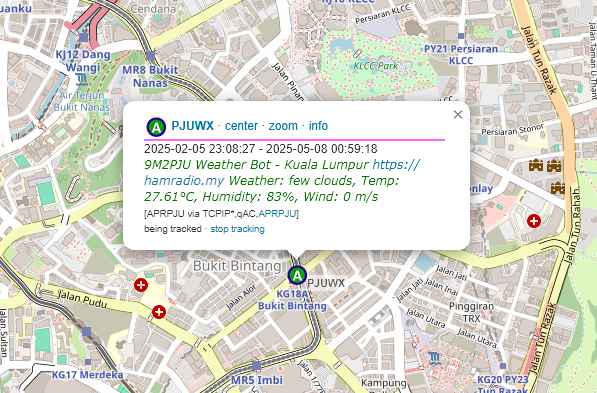This screenshot has height=393, width=597.
Task: Click the Persiaran Stonor label
Action: coord(512,130)
